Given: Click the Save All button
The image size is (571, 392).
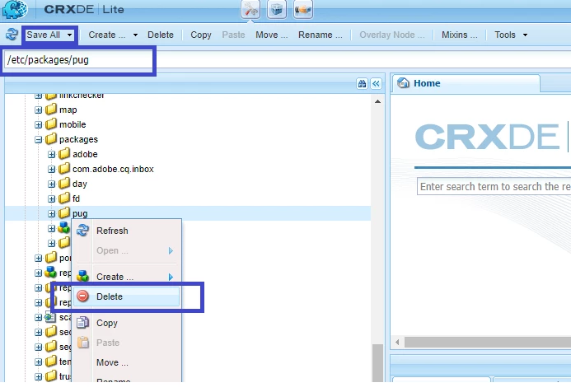Looking at the screenshot, I should tap(44, 35).
